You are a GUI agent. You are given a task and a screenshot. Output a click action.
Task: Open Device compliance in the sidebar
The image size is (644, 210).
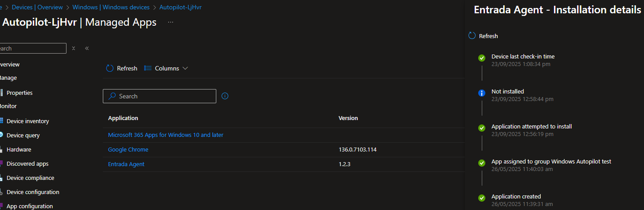[30, 178]
